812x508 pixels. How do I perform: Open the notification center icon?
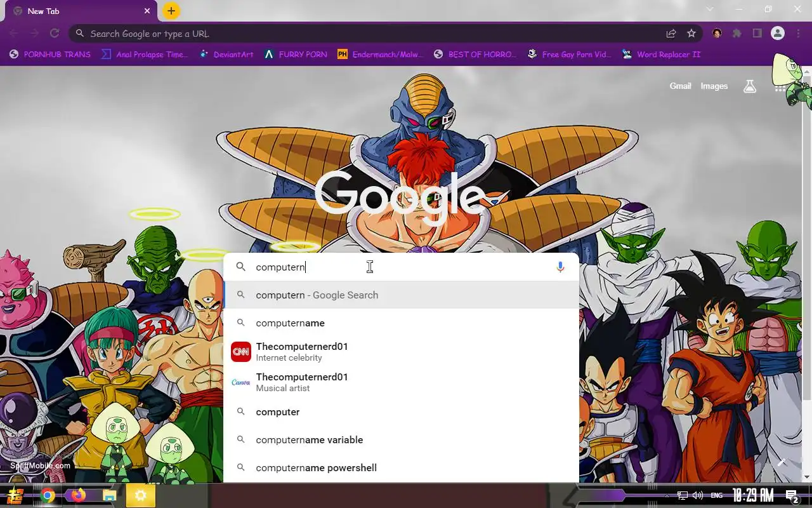coord(792,496)
